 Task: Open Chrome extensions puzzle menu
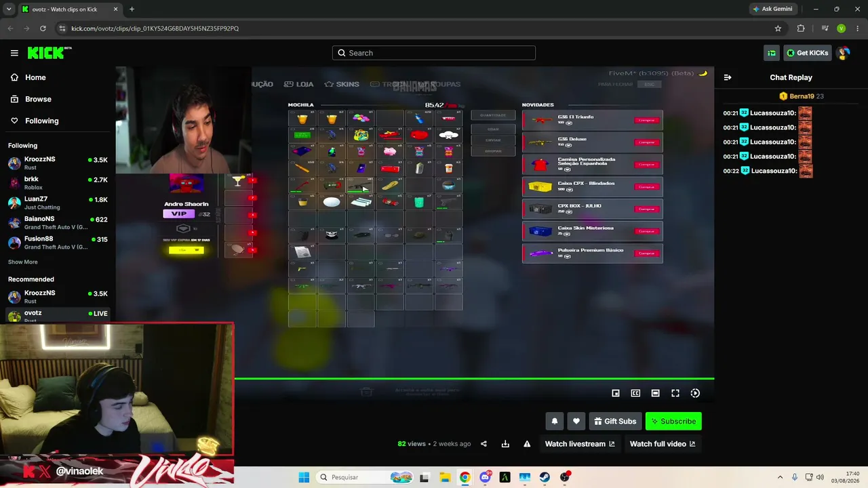pos(801,28)
